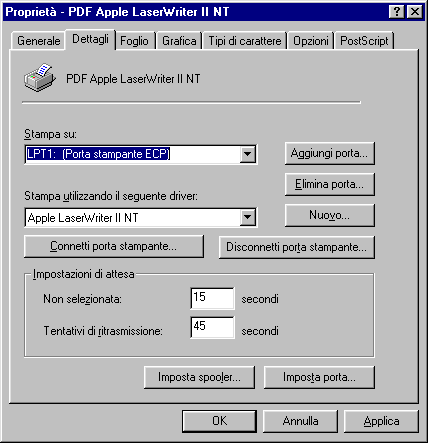
Task: Click the Nuovo driver button
Action: tap(330, 215)
